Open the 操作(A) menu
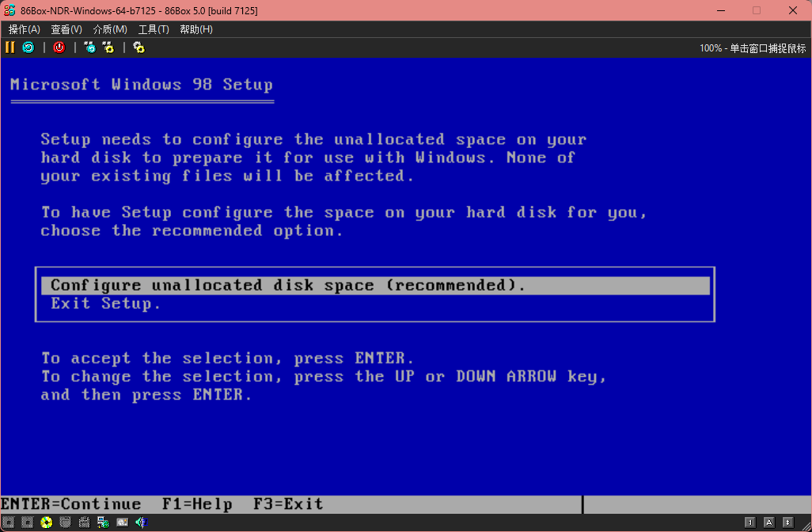 (25, 29)
